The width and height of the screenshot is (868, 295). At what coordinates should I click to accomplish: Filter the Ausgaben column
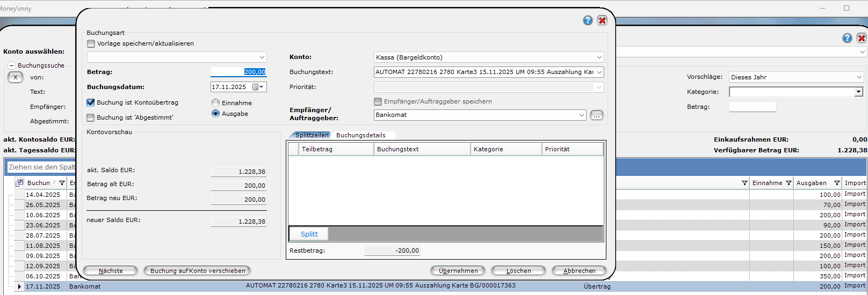tap(837, 183)
